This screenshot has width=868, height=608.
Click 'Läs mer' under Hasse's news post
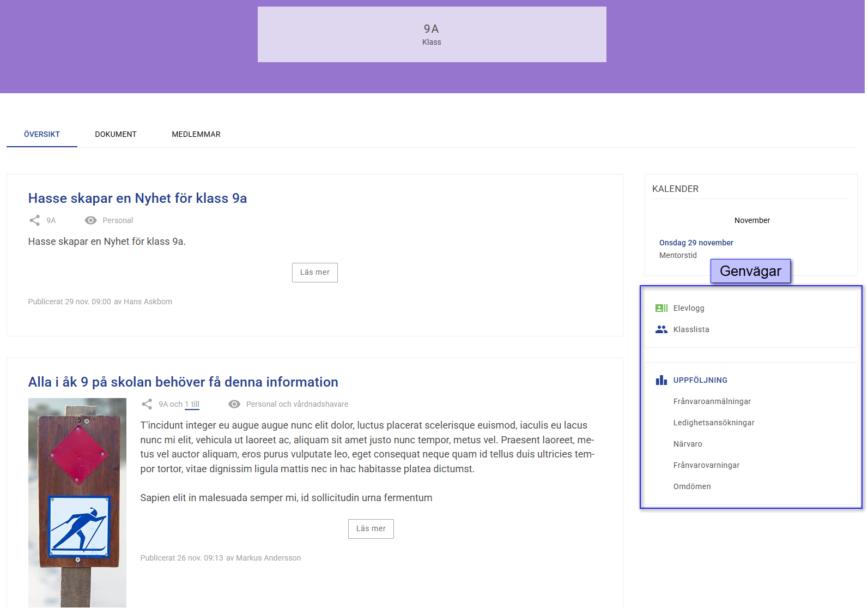pyautogui.click(x=315, y=273)
